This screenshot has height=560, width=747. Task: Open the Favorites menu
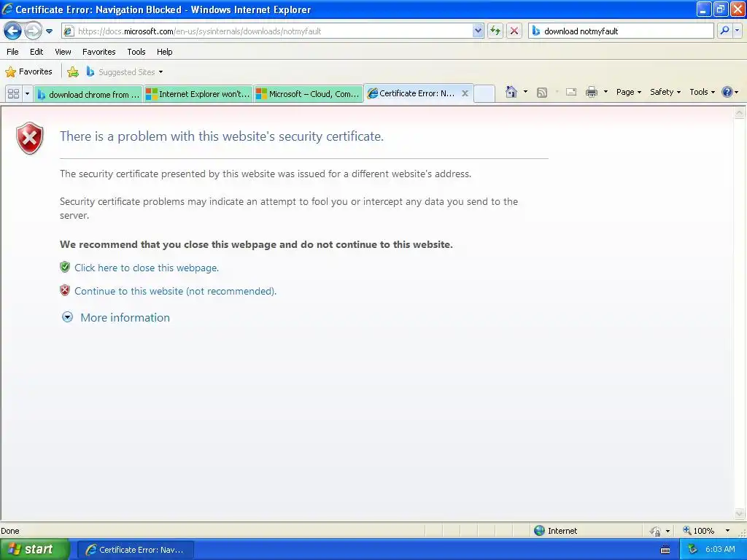98,52
